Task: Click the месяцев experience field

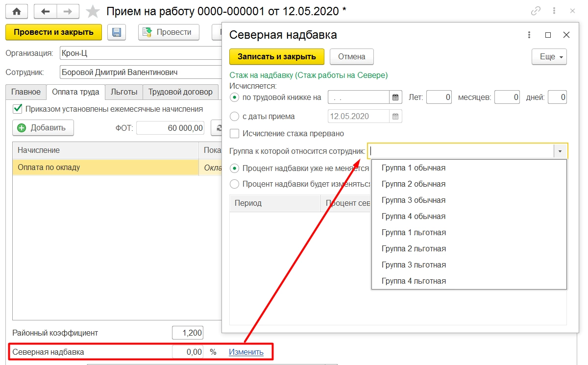Action: click(x=507, y=97)
